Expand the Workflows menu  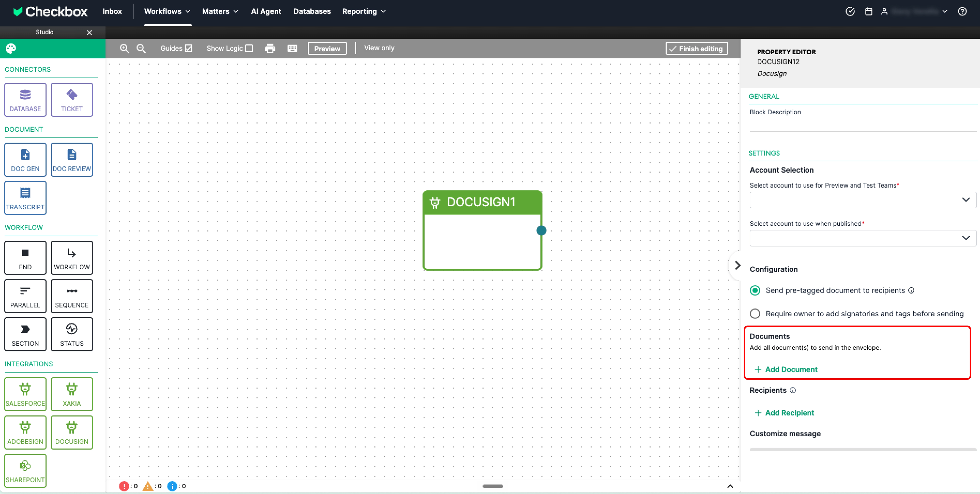tap(167, 11)
